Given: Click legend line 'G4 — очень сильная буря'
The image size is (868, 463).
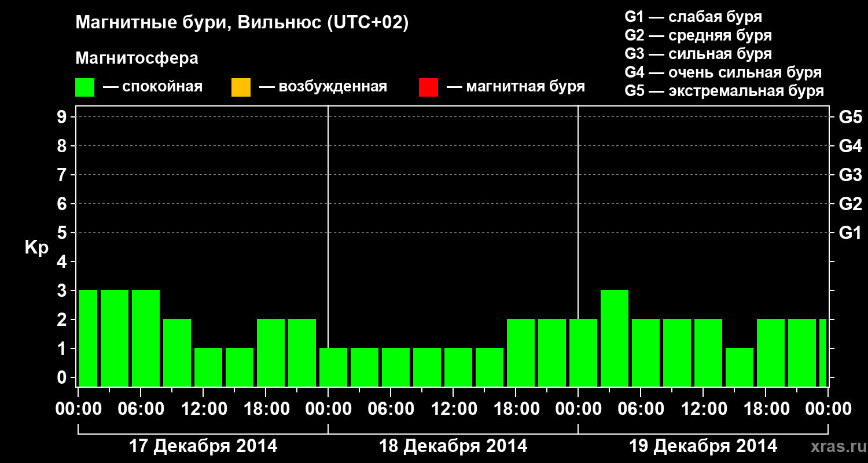Looking at the screenshot, I should coord(723,72).
